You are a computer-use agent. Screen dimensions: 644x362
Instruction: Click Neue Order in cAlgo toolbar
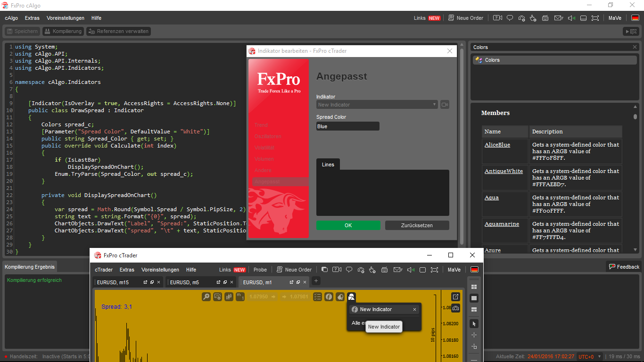[466, 18]
